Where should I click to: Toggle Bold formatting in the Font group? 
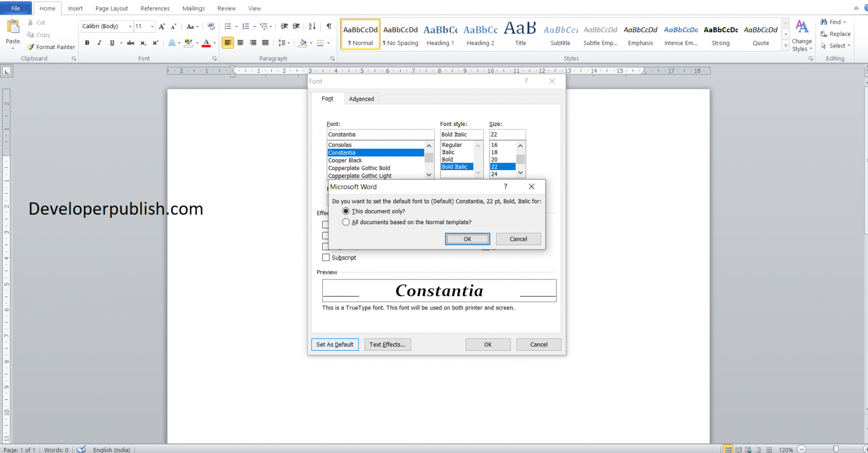(86, 42)
